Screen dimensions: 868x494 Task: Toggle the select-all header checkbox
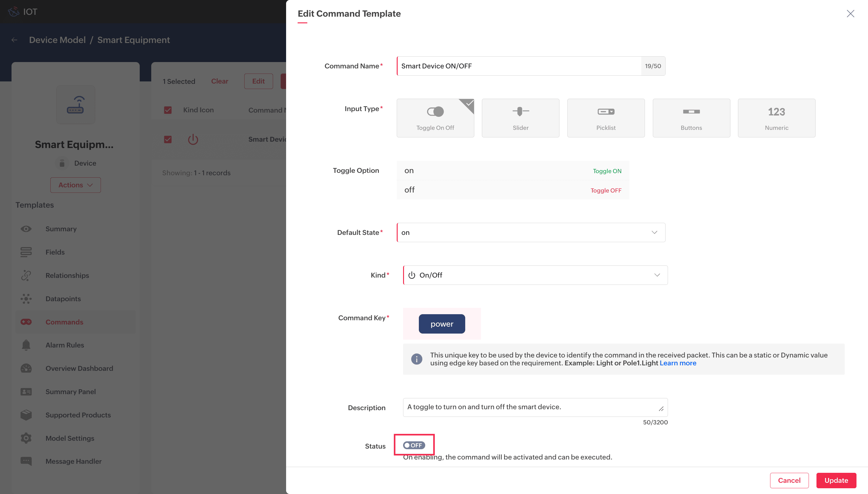pos(168,110)
